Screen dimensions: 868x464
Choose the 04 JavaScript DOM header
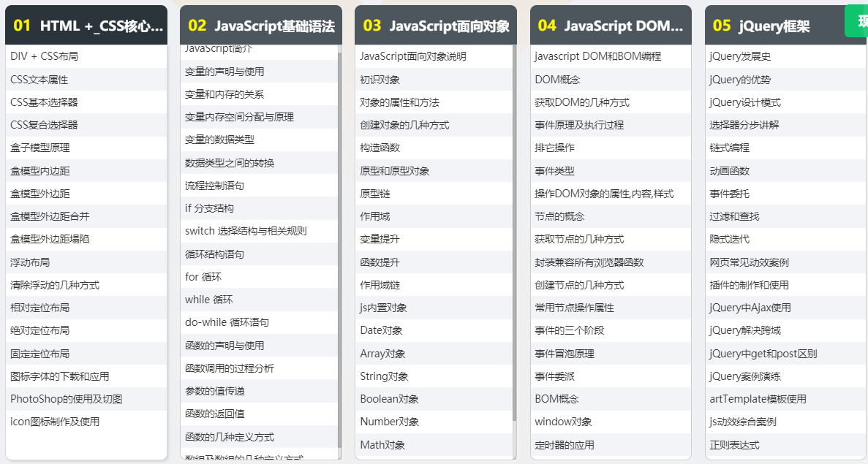click(x=611, y=26)
